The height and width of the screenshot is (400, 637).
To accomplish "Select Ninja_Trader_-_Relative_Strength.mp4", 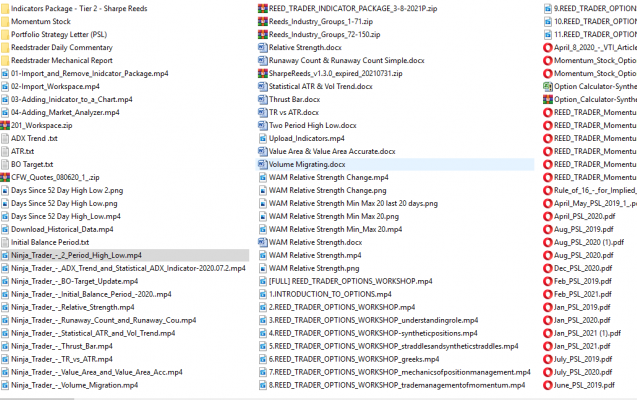I will [73, 307].
